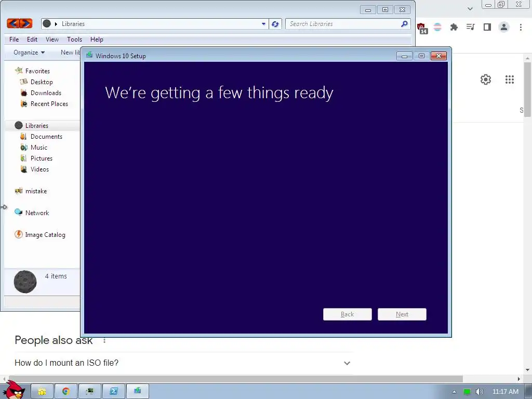The height and width of the screenshot is (399, 532).
Task: Click Chrome's horizontal scrollbar thumb
Action: [x=235, y=379]
